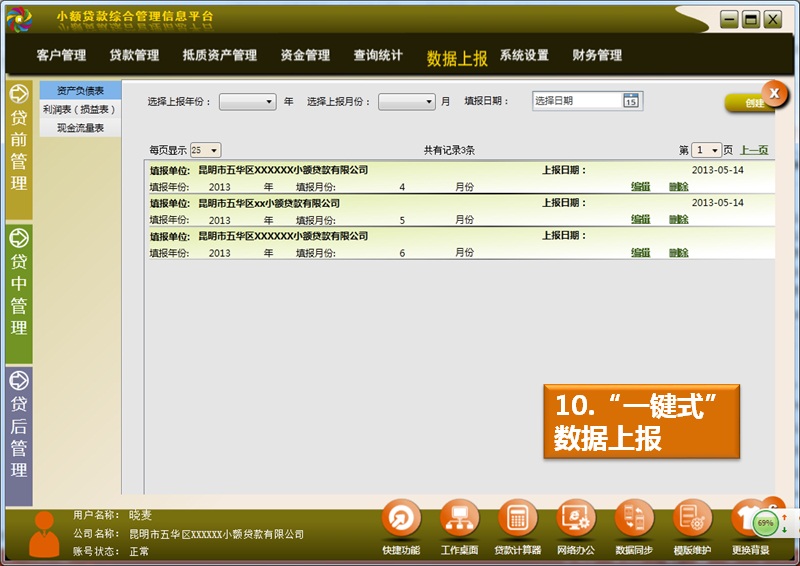The image size is (800, 566).
Task: Open the 每页显示 records-per-page dropdown
Action: tap(205, 150)
